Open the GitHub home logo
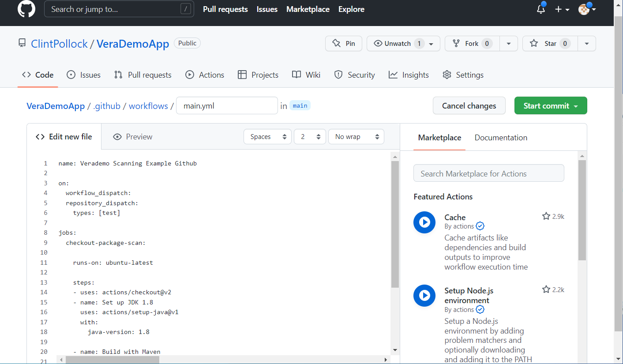The width and height of the screenshot is (623, 364). (26, 9)
